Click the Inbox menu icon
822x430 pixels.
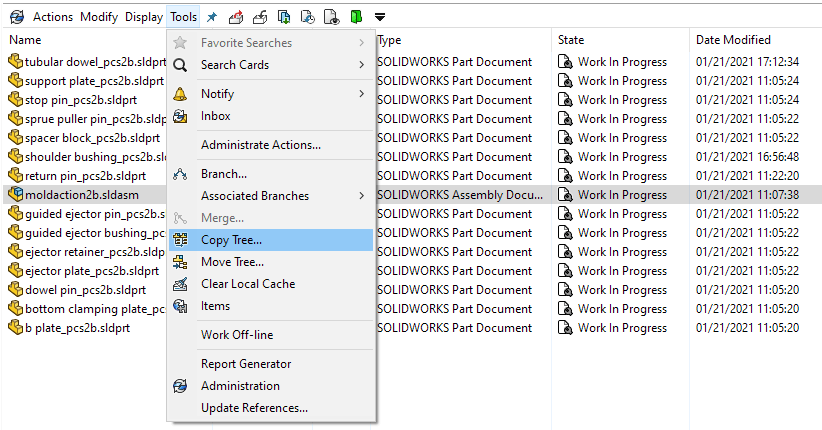tap(180, 116)
